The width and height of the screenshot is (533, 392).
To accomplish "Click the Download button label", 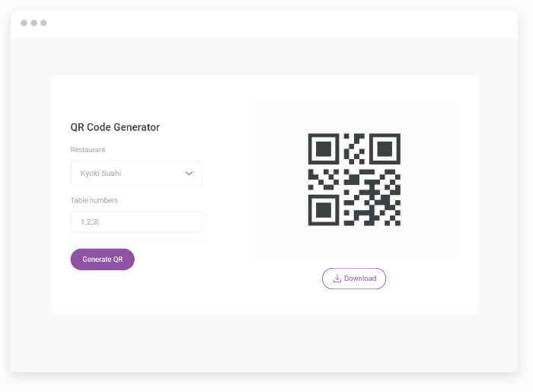I will (x=360, y=279).
